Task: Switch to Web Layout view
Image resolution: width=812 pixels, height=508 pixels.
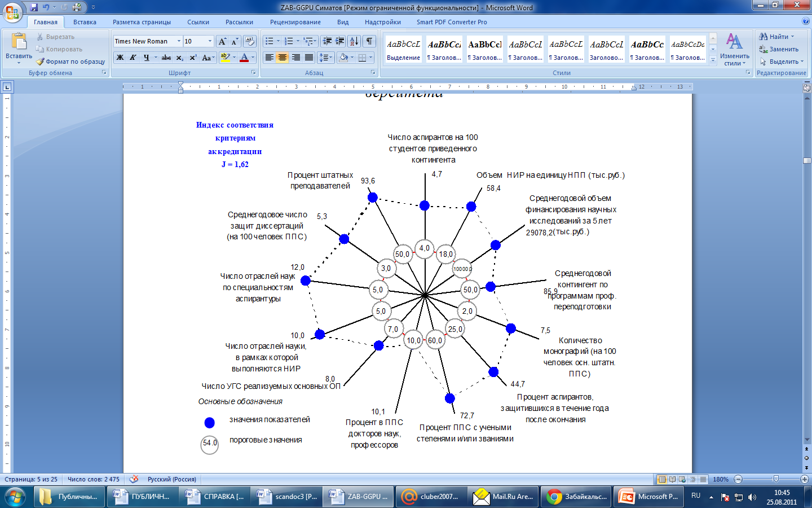Action: coord(683,479)
